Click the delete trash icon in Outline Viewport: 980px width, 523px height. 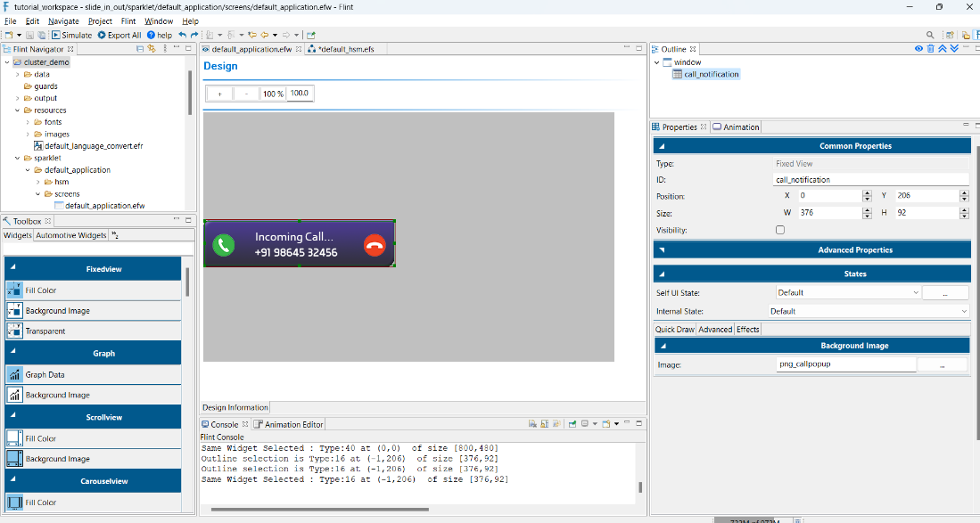pos(931,49)
